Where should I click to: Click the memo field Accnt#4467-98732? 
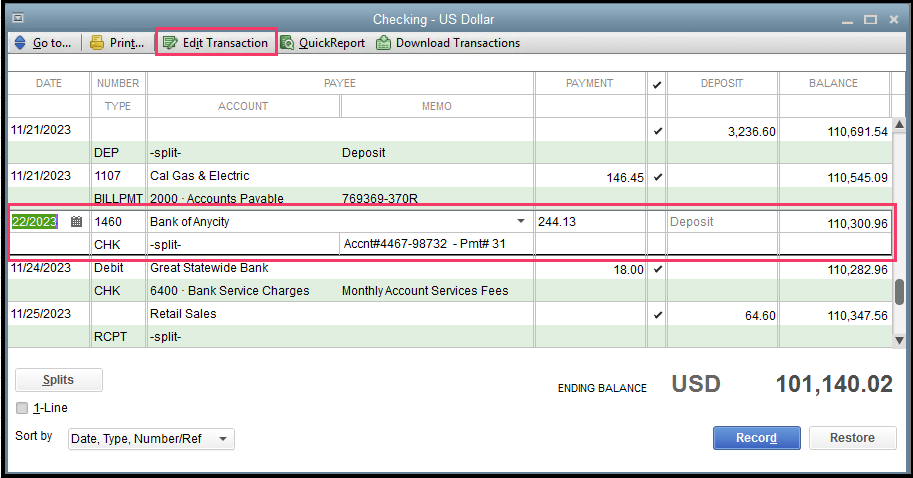click(x=436, y=244)
